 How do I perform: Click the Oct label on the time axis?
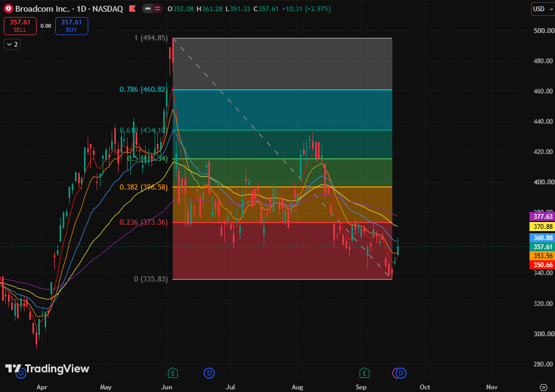click(425, 387)
